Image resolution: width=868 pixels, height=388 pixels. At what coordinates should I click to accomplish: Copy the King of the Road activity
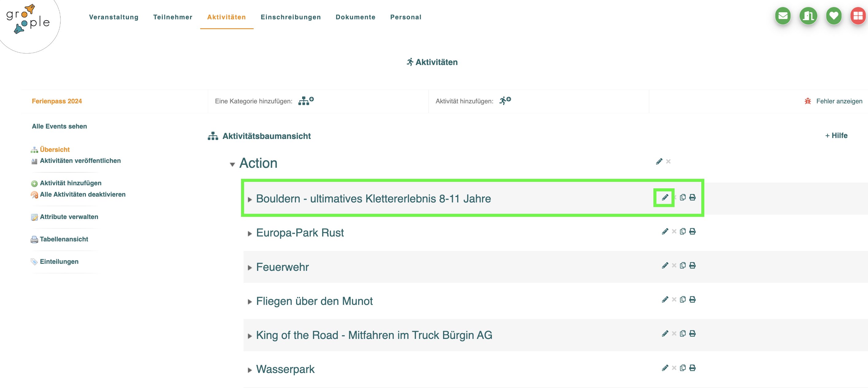[683, 333]
